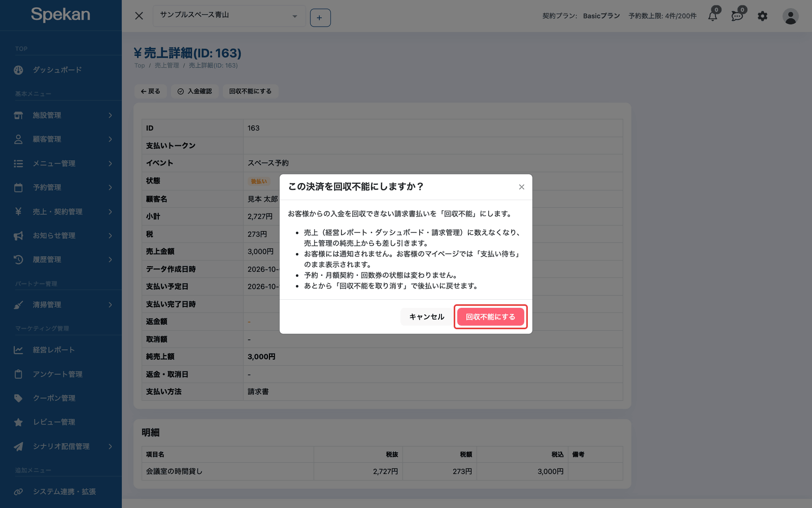Open settings with the gear icon
This screenshot has height=508, width=812.
coord(762,16)
